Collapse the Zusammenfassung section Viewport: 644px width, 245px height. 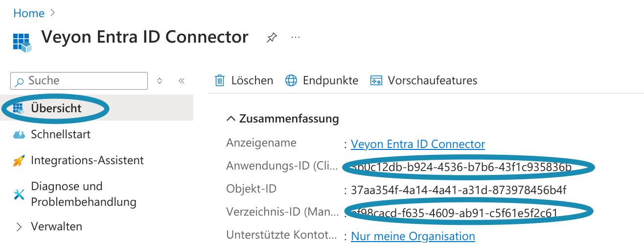coord(230,119)
